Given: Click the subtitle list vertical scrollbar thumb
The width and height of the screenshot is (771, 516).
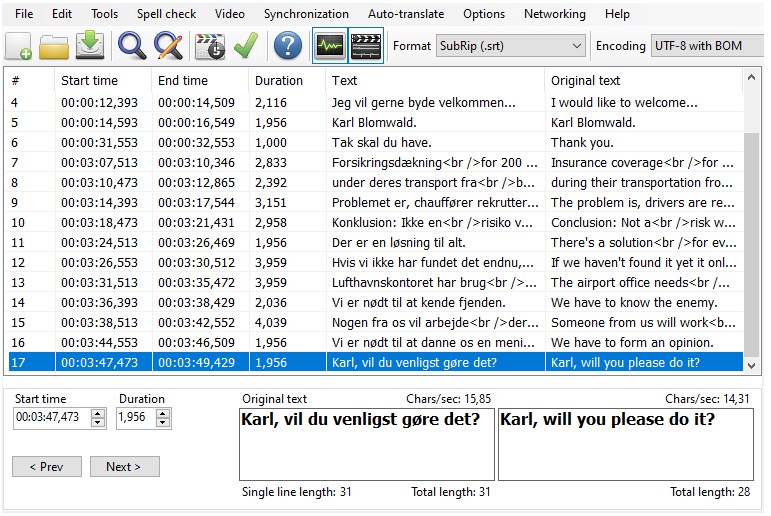Looking at the screenshot, I should click(751, 244).
